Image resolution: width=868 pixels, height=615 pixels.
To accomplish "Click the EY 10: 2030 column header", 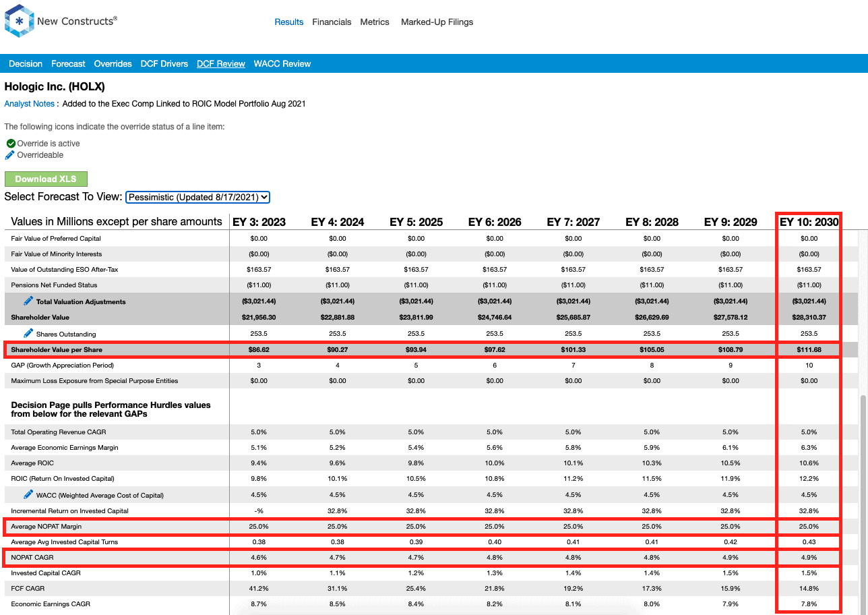I will tap(809, 222).
